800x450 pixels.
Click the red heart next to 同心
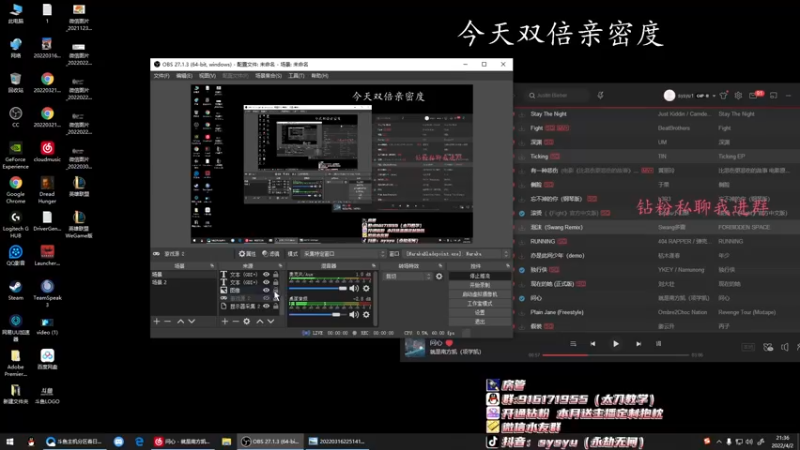coord(449,343)
